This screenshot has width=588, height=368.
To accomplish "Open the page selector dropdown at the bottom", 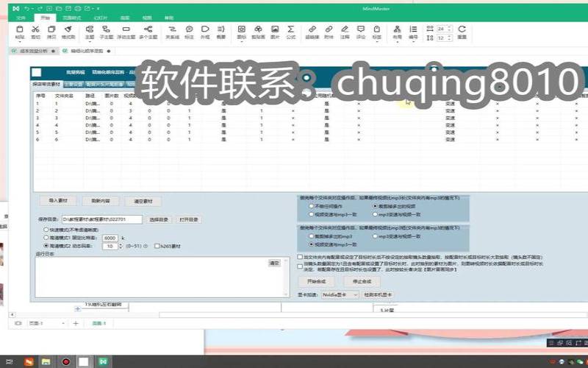I will [63, 323].
